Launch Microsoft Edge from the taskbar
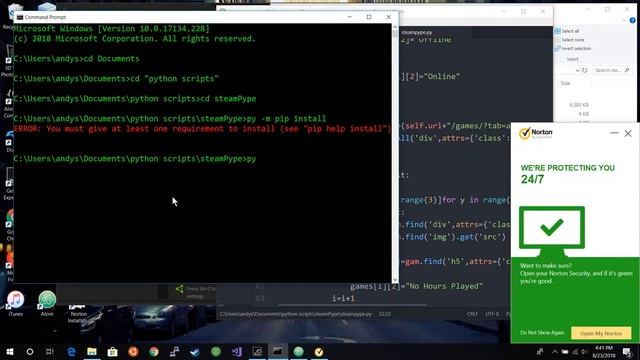This screenshot has height=360, width=640. [71, 351]
